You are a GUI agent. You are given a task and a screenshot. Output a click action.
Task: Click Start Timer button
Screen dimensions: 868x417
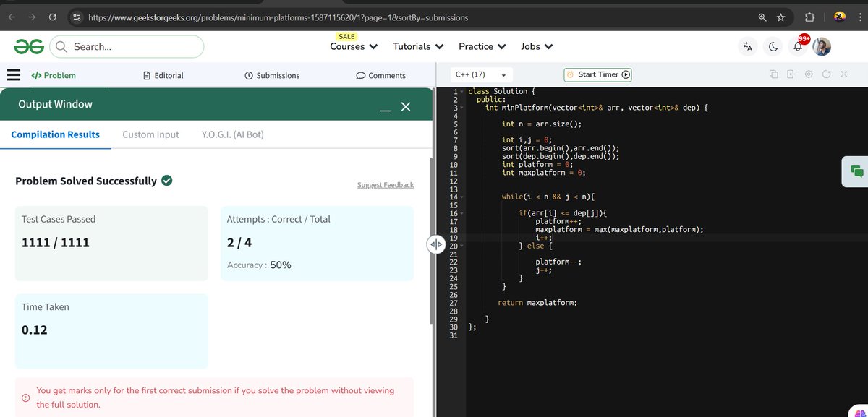597,74
